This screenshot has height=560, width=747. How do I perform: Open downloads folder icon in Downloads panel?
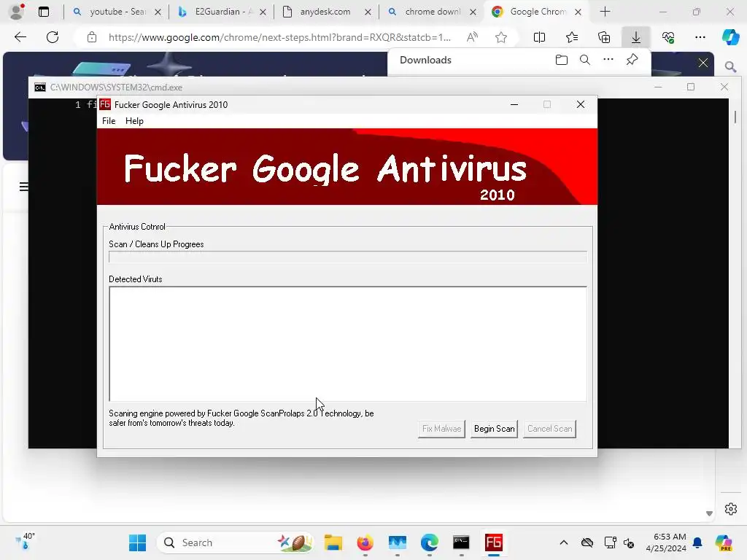coord(561,60)
